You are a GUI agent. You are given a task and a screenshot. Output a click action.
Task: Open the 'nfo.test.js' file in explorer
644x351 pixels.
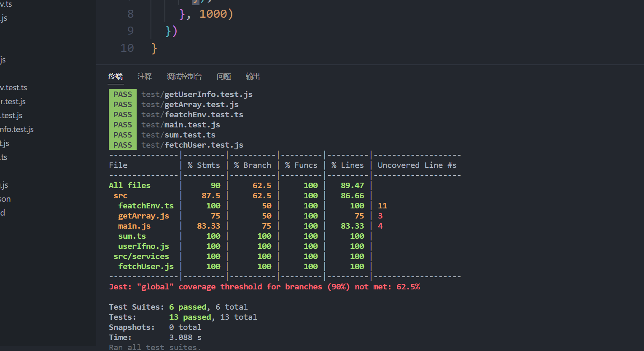17,130
